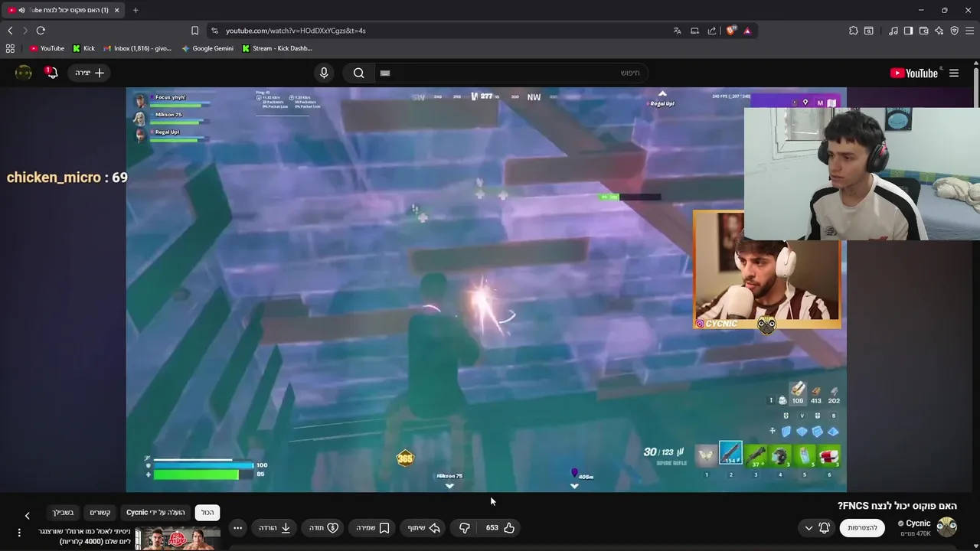Bookmark this page via bookmark icon

(194, 31)
